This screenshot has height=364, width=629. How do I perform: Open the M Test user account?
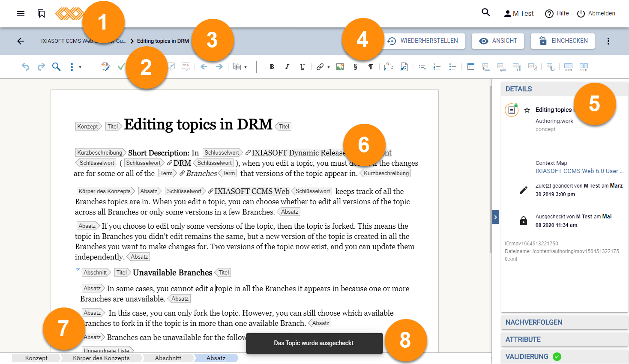pos(519,14)
